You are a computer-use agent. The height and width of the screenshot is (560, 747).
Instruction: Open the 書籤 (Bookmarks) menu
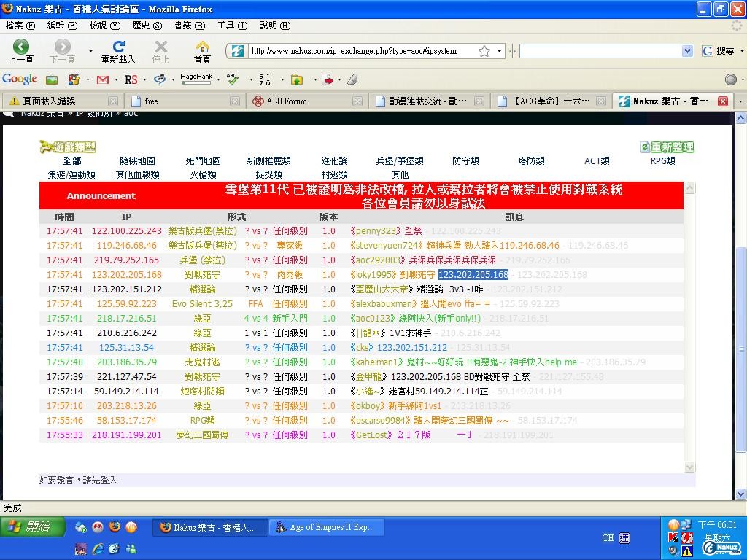189,26
